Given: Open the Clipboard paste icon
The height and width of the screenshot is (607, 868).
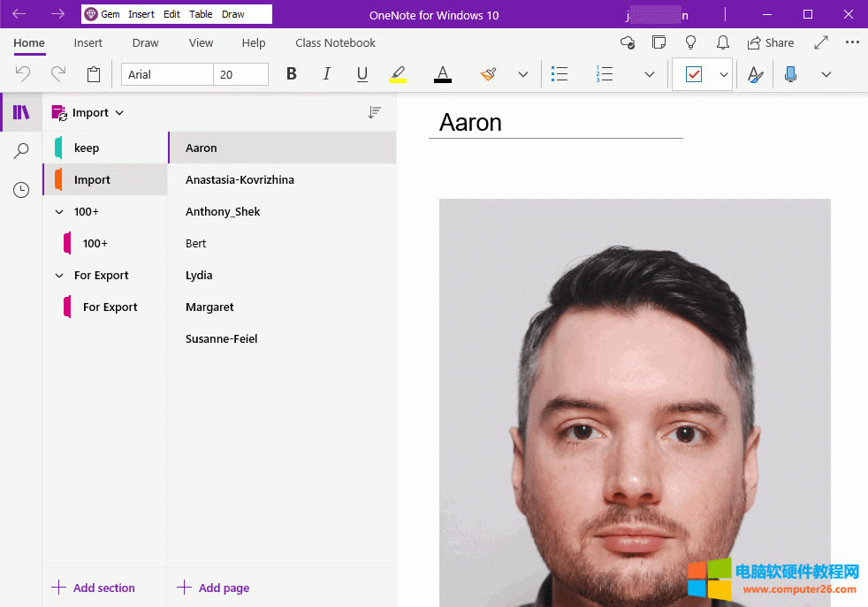Looking at the screenshot, I should pyautogui.click(x=94, y=74).
